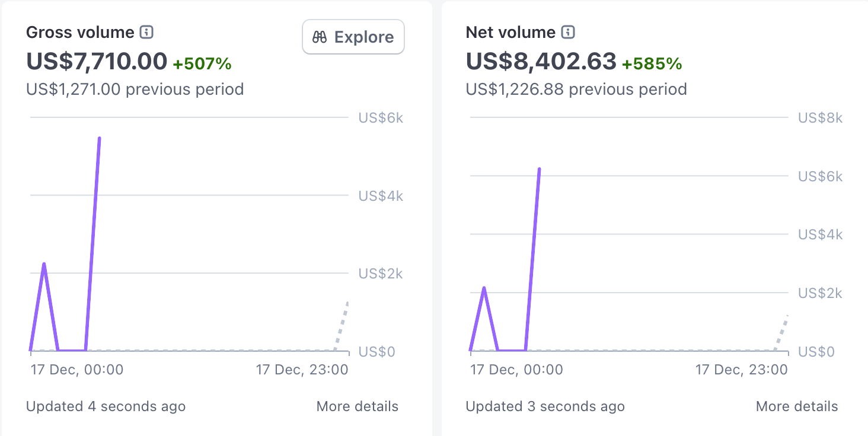Click the tallest peak of Gross volume line

point(99,139)
